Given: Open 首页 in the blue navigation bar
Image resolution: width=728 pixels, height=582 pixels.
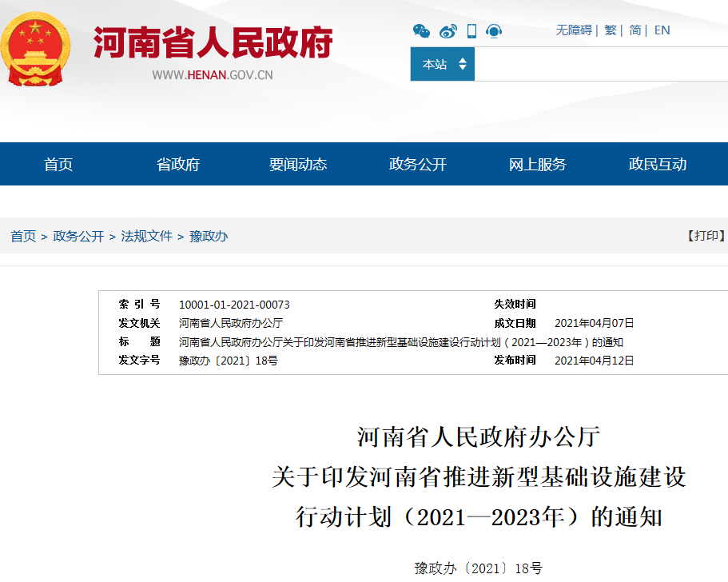Looking at the screenshot, I should click(x=58, y=164).
